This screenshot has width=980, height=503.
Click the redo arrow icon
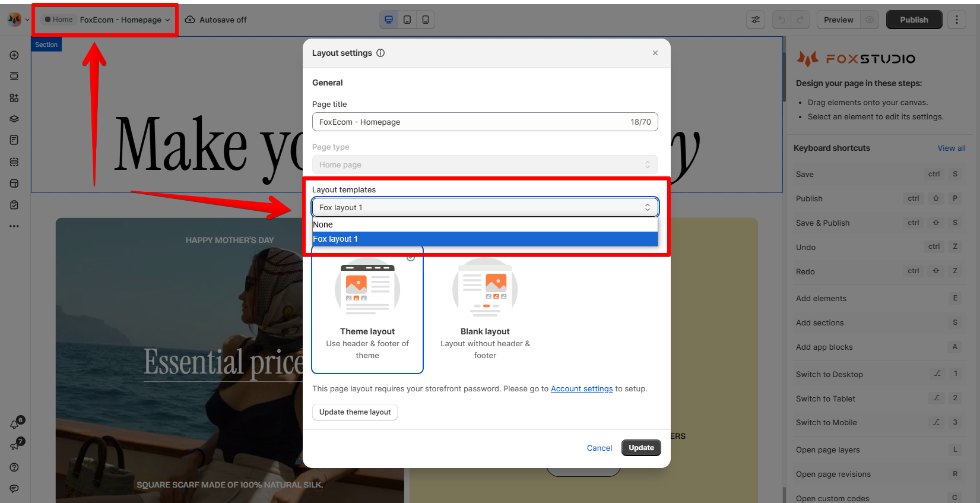800,20
